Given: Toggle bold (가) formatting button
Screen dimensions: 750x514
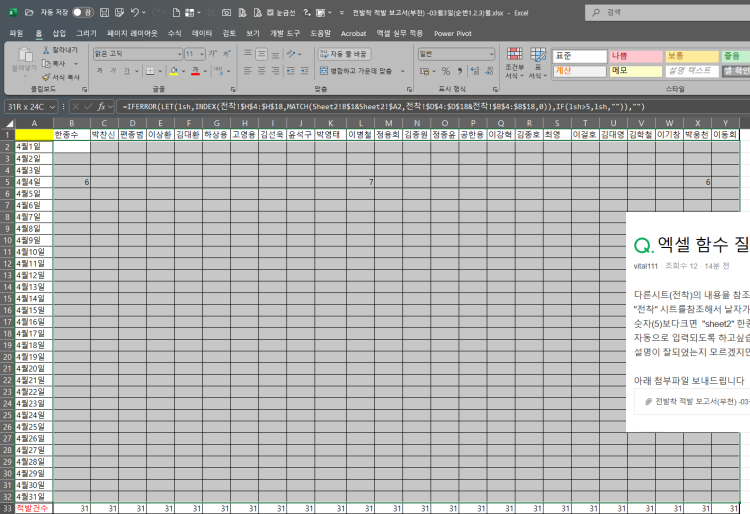Looking at the screenshot, I should click(x=99, y=71).
